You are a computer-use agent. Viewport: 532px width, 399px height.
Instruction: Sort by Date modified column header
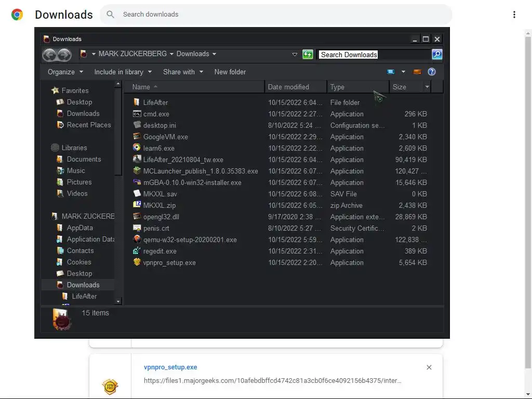[x=296, y=87]
